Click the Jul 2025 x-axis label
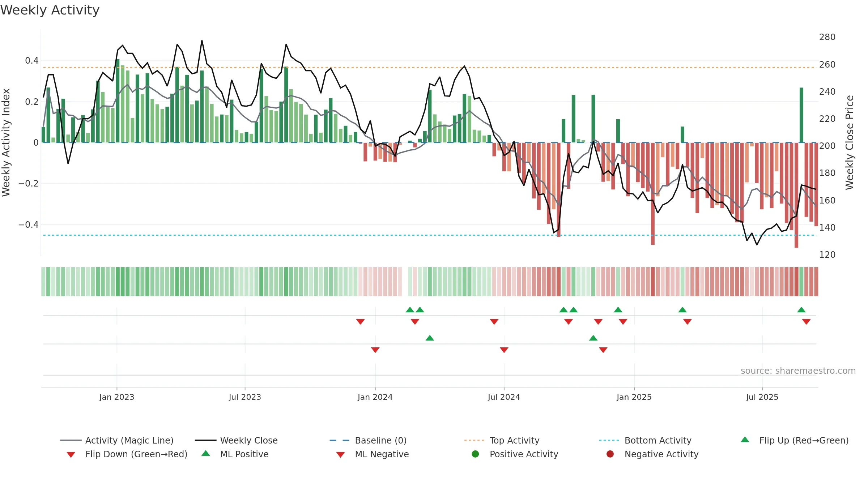Viewport: 868px width, 488px height. point(762,397)
